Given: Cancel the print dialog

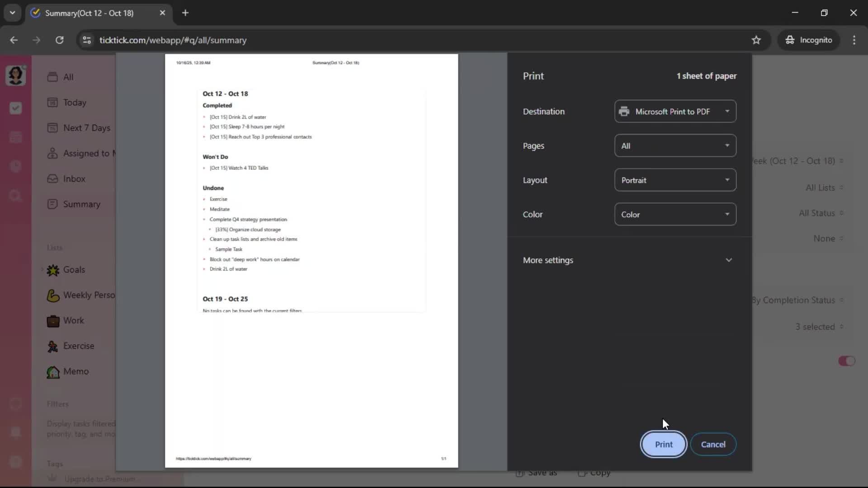Looking at the screenshot, I should (713, 444).
